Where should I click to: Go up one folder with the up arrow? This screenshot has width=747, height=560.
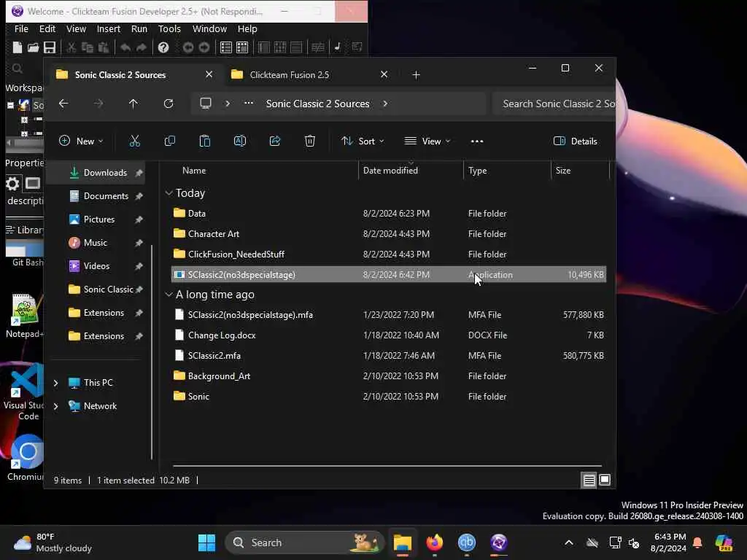133,104
